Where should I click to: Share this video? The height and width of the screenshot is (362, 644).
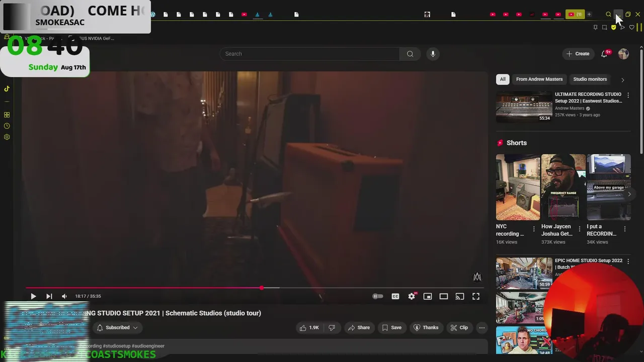(x=359, y=327)
